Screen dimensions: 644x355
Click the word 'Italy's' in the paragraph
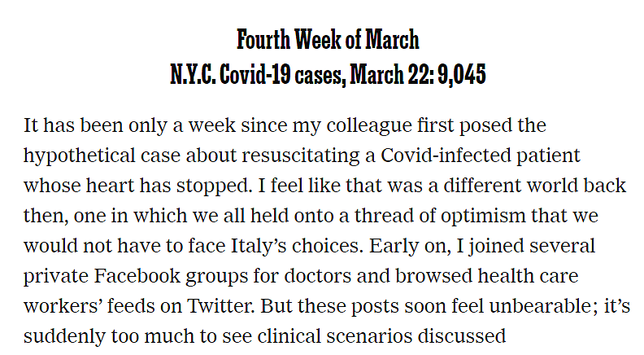point(259,246)
